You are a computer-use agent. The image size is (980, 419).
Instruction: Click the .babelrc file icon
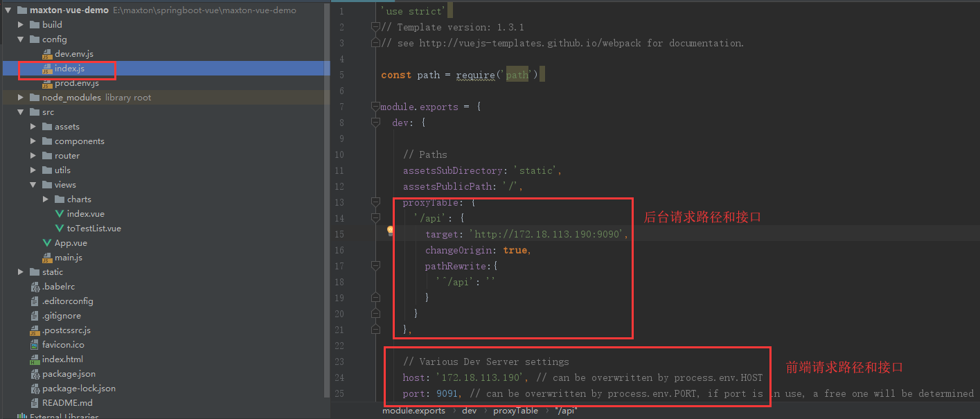(x=34, y=287)
